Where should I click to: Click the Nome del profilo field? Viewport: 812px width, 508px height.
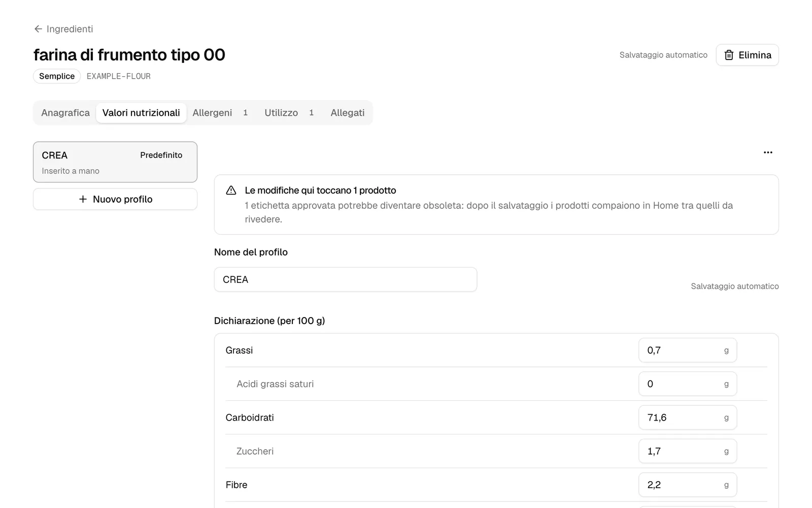pyautogui.click(x=346, y=279)
